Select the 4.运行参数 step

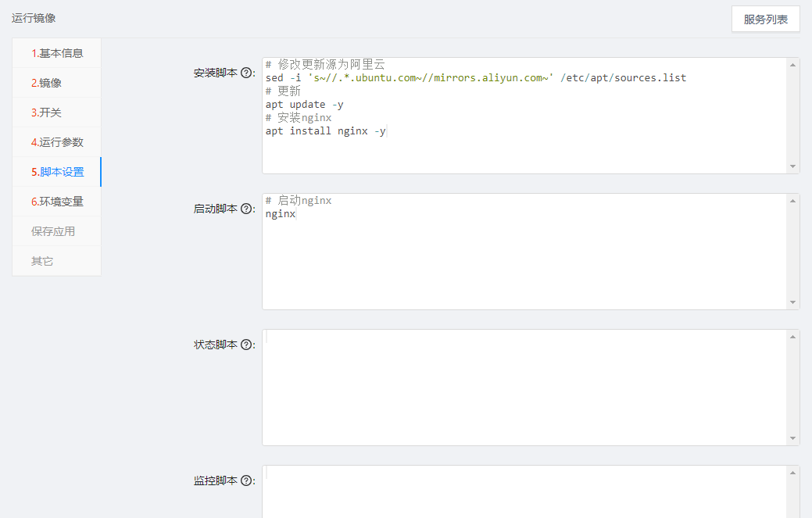click(x=57, y=142)
